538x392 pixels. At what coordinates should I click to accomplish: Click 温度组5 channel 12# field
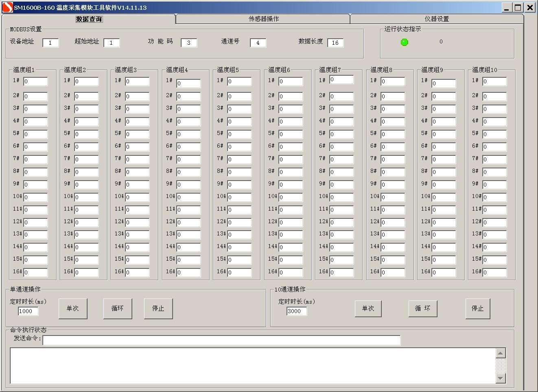coord(239,222)
